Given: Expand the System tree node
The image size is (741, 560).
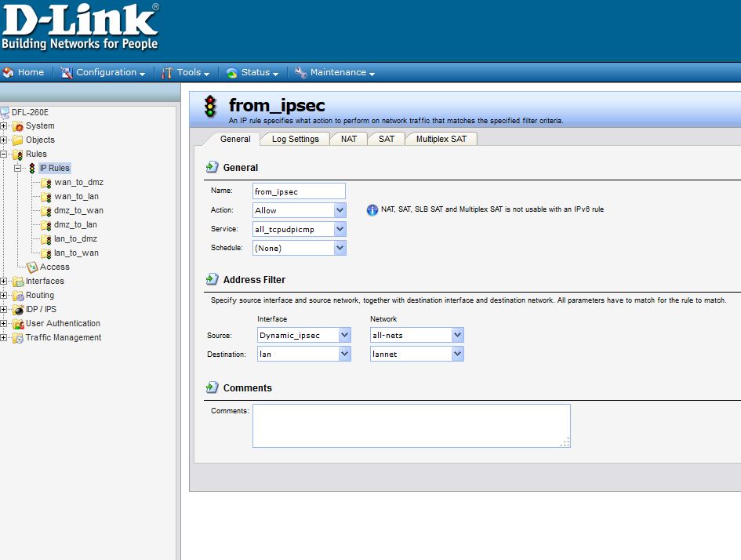Looking at the screenshot, I should tap(4, 126).
